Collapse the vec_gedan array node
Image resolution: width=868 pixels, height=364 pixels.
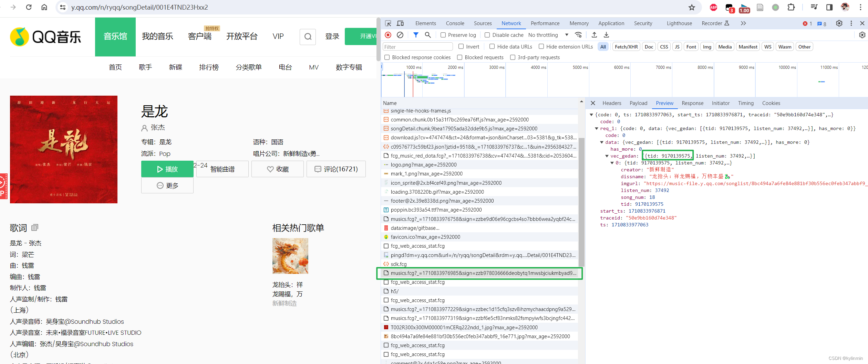click(607, 156)
